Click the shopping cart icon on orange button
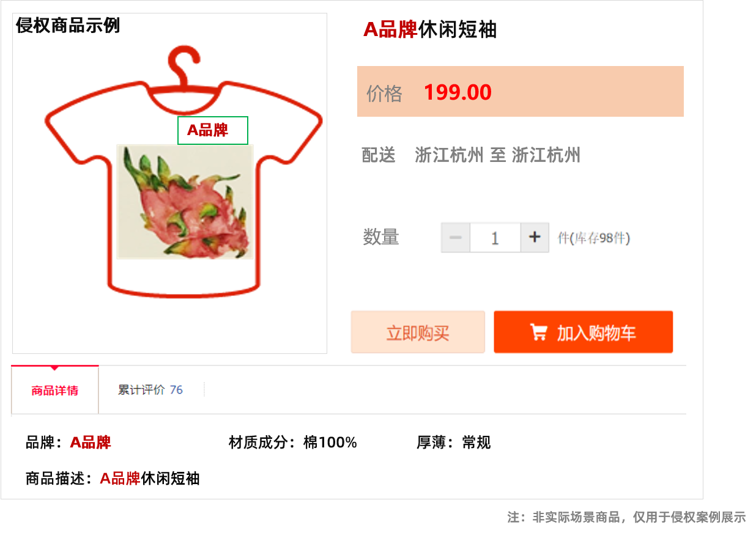The width and height of the screenshot is (756, 533). [538, 332]
